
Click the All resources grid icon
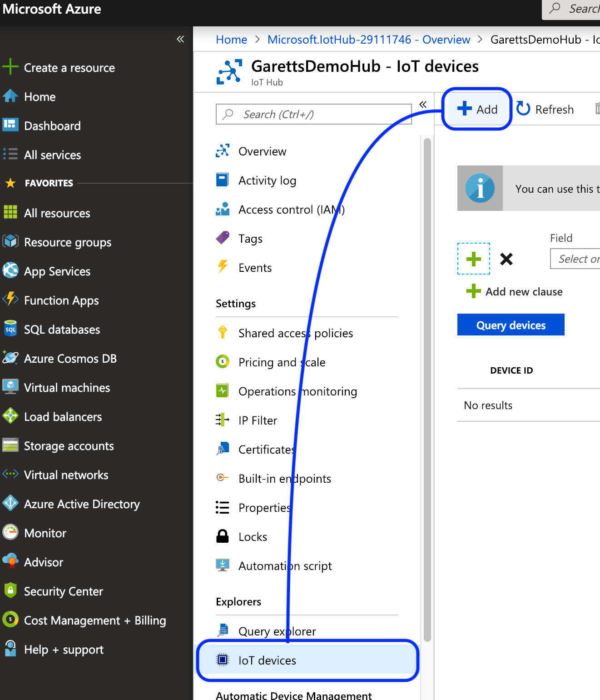pos(10,212)
